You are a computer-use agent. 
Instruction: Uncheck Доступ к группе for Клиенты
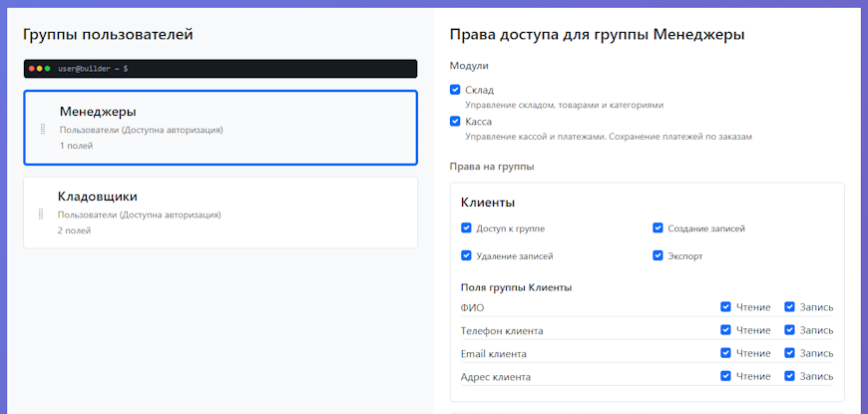pyautogui.click(x=466, y=227)
